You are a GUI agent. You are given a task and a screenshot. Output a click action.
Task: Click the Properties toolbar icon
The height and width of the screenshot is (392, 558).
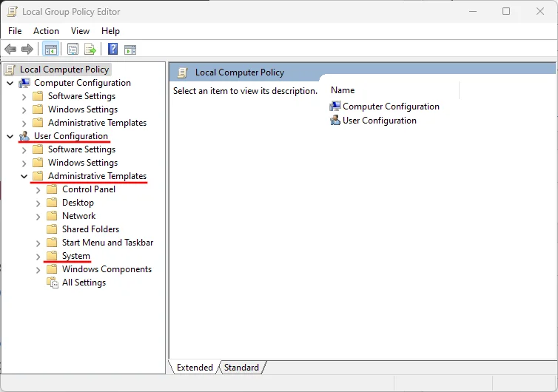[73, 50]
